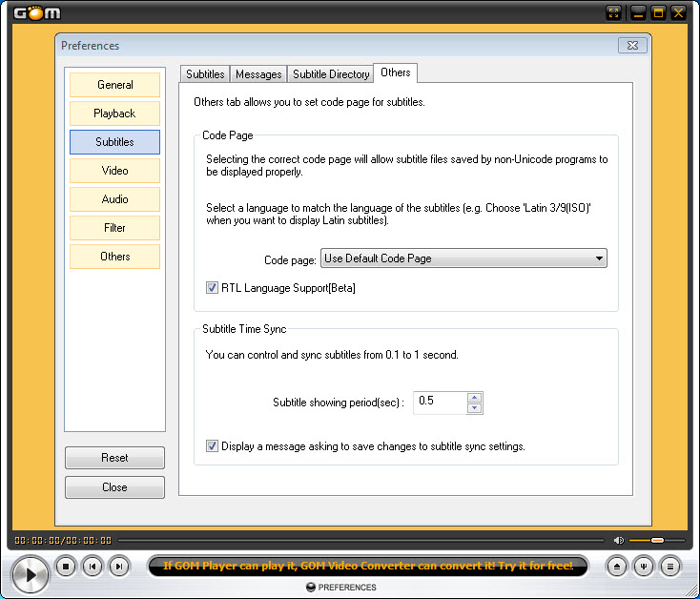Click the Eject/Open file icon
700x599 pixels.
pos(617,567)
